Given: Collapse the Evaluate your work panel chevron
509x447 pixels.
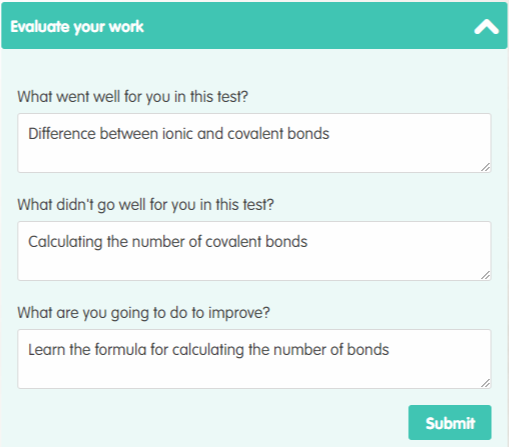Looking at the screenshot, I should 486,27.
